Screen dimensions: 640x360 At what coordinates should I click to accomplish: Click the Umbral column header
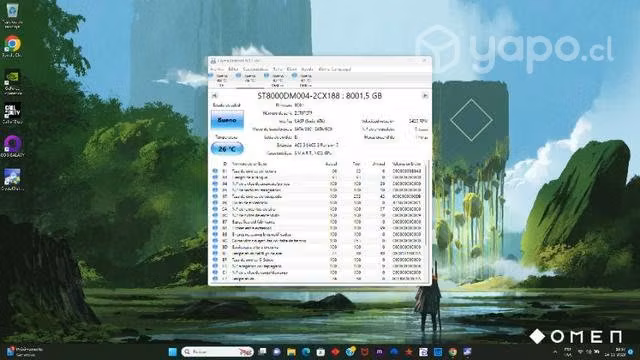(x=378, y=164)
